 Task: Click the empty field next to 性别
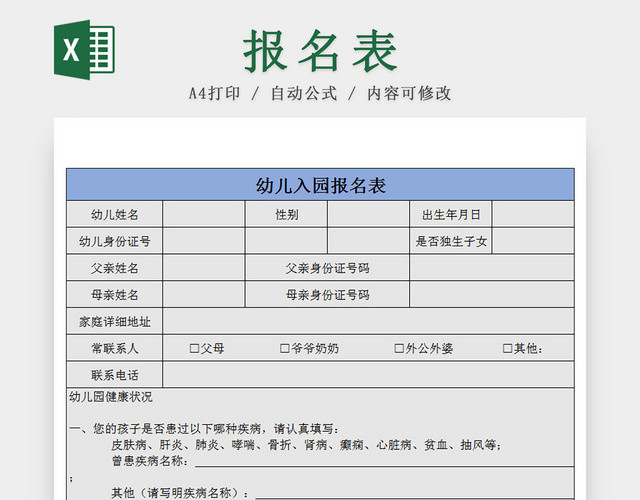tap(368, 214)
